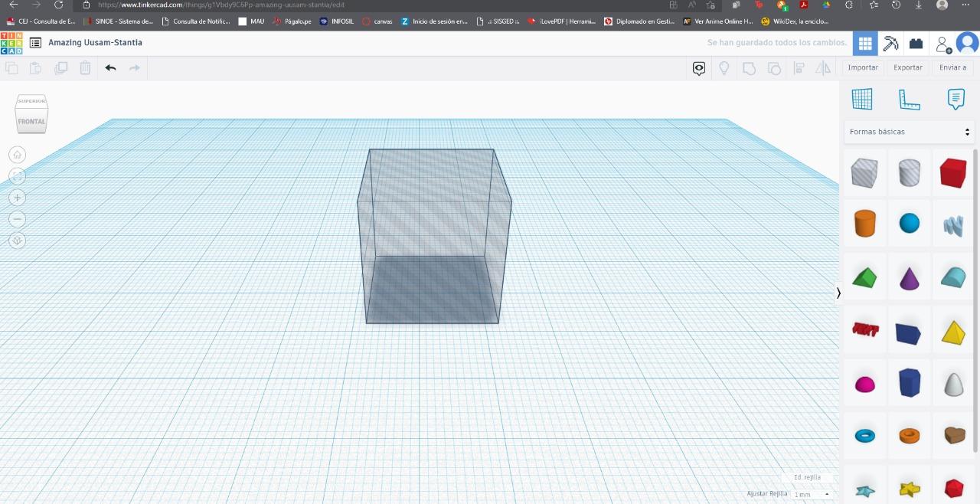Select the orange cylinder shape
The height and width of the screenshot is (504, 980).
pyautogui.click(x=864, y=224)
